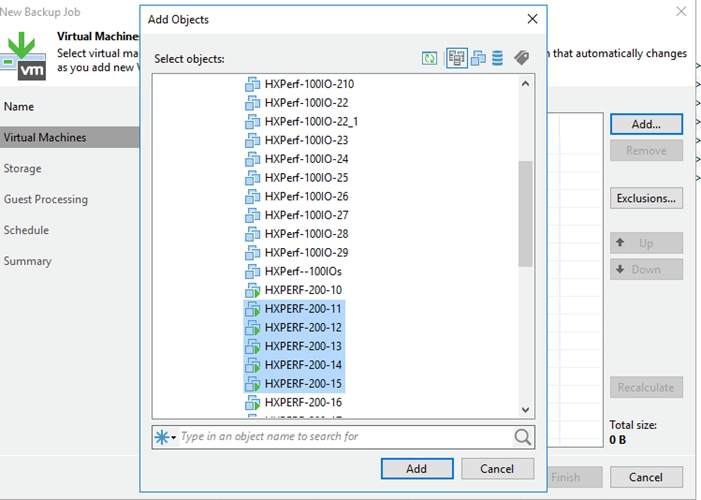Close the Add Objects dialog
The height and width of the screenshot is (500, 701).
532,19
